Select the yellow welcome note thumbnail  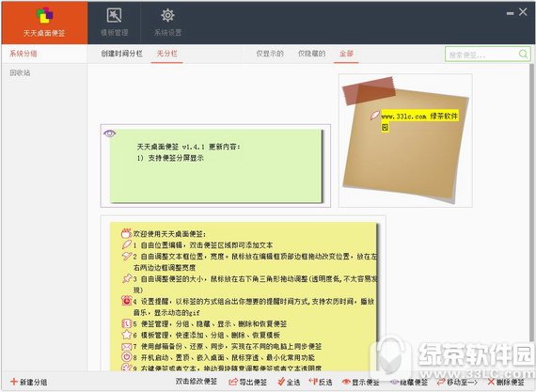[244, 293]
